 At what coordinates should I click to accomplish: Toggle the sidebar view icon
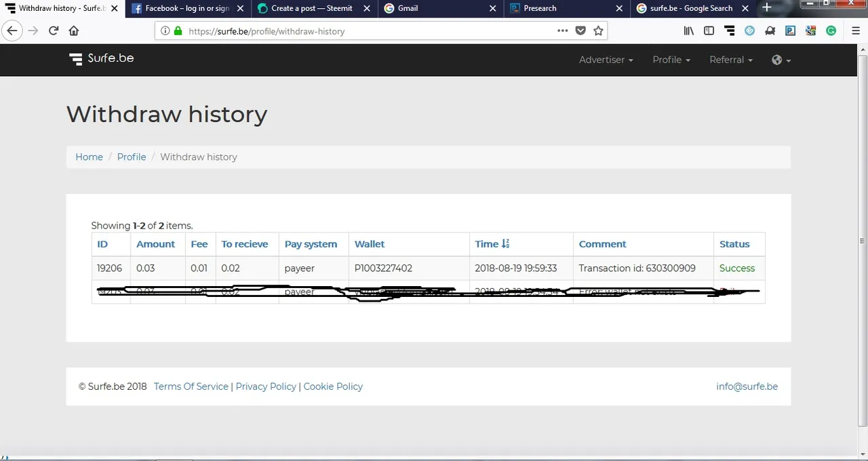(709, 31)
